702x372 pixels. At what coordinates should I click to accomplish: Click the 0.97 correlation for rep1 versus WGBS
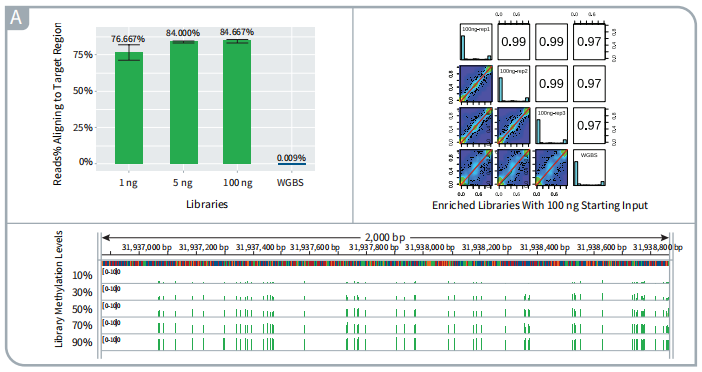589,42
